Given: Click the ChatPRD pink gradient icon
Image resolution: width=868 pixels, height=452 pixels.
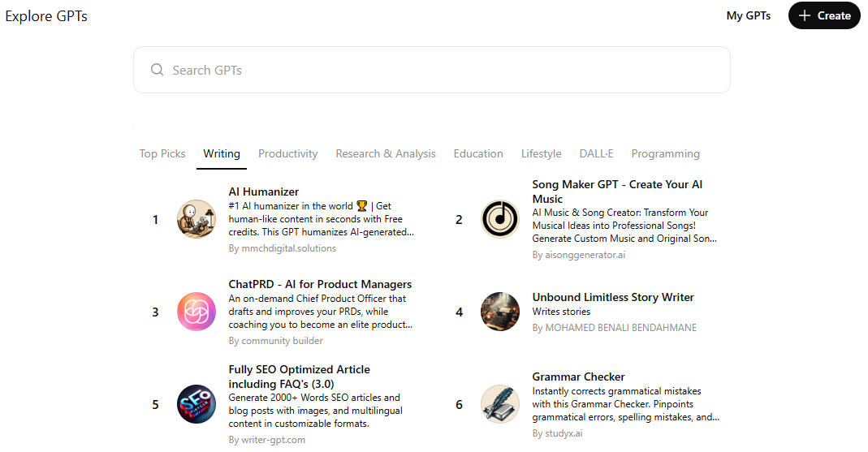Looking at the screenshot, I should tap(196, 312).
